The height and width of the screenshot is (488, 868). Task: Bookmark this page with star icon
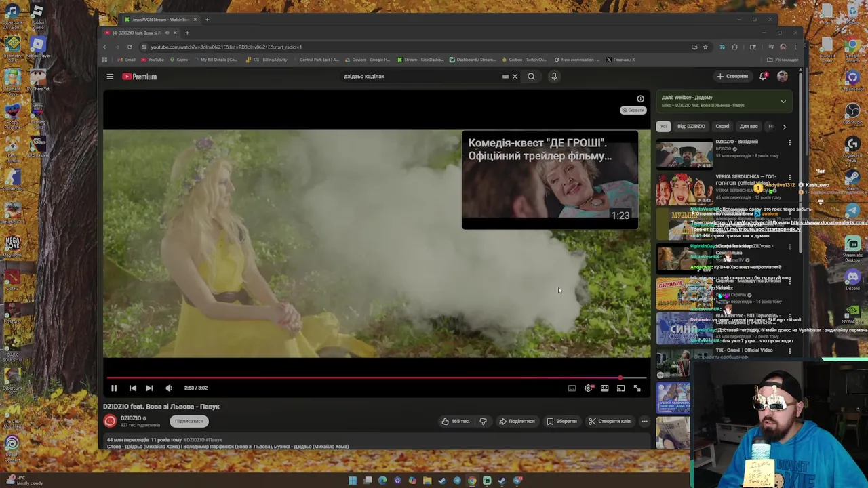point(705,47)
